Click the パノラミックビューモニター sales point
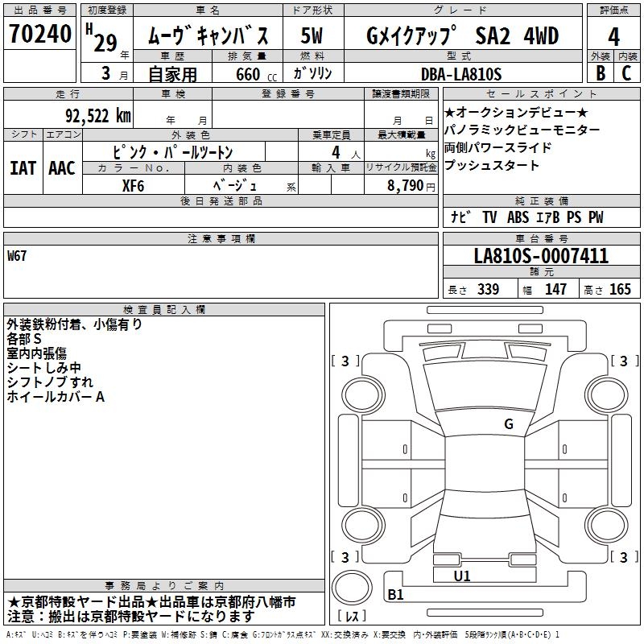The width and height of the screenshot is (644, 644). coord(522,130)
